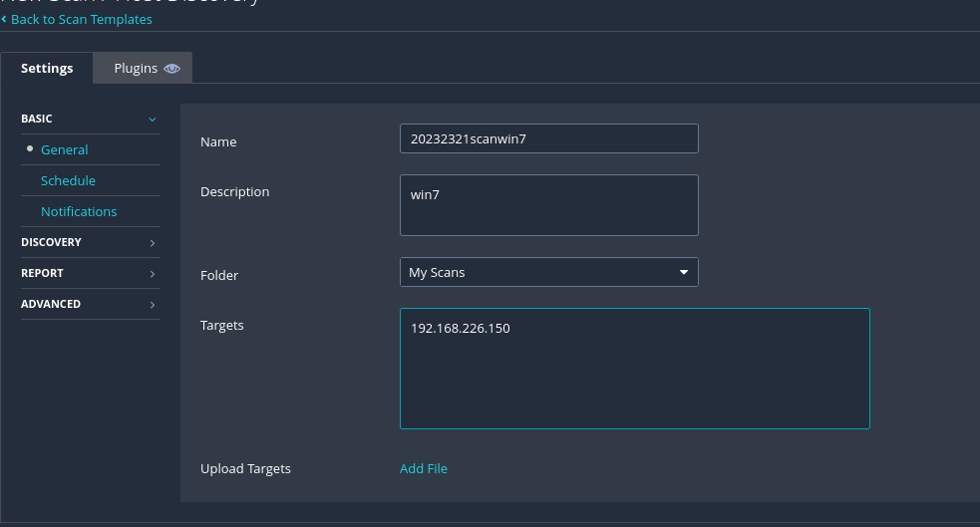The height and width of the screenshot is (527, 980).
Task: Click the back arrow beside Scan Templates
Action: pyautogui.click(x=4, y=19)
